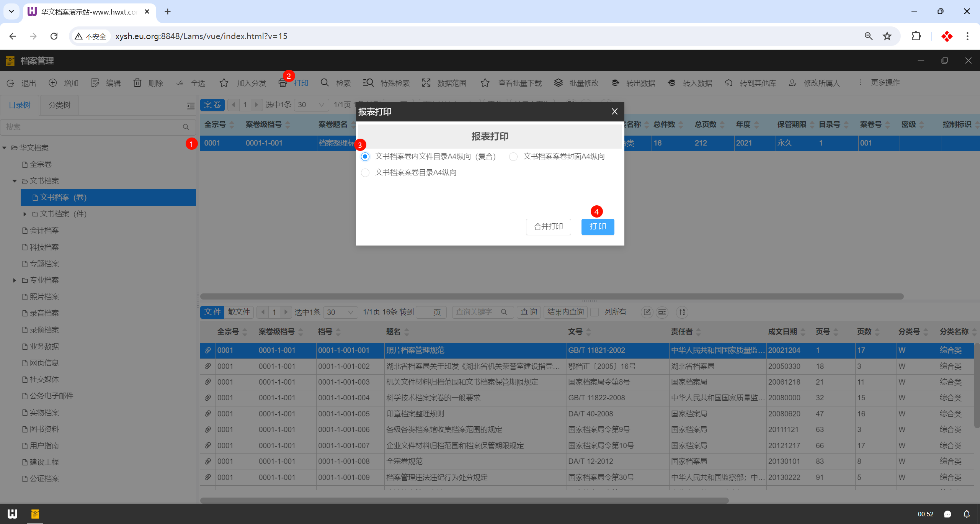Click the star icon for 加入分发
Viewport: 980px width, 524px height.
pyautogui.click(x=224, y=83)
